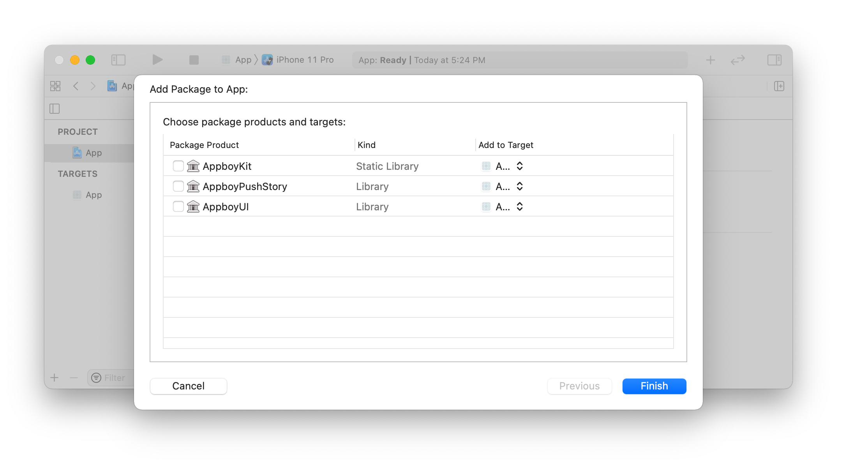Click the Finish button
The height and width of the screenshot is (465, 868).
tap(654, 386)
